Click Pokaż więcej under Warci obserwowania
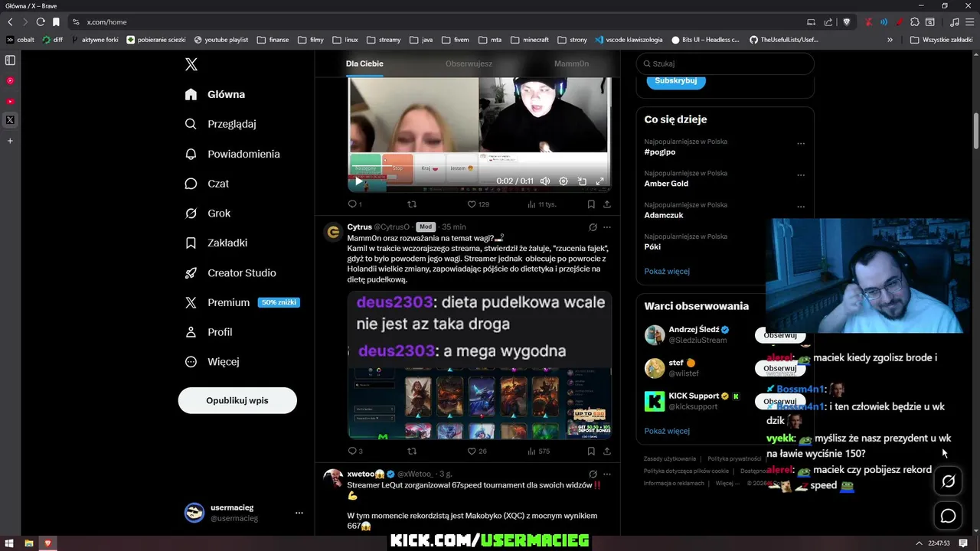 667,431
